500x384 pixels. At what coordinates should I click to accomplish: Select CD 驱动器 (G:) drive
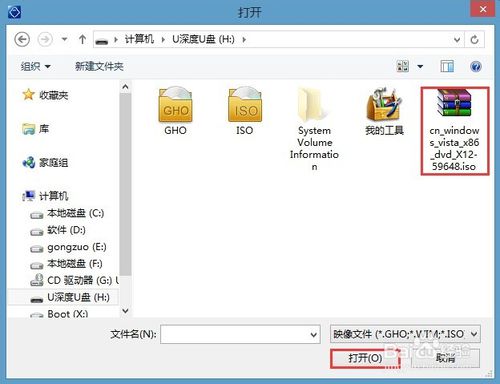(x=74, y=280)
